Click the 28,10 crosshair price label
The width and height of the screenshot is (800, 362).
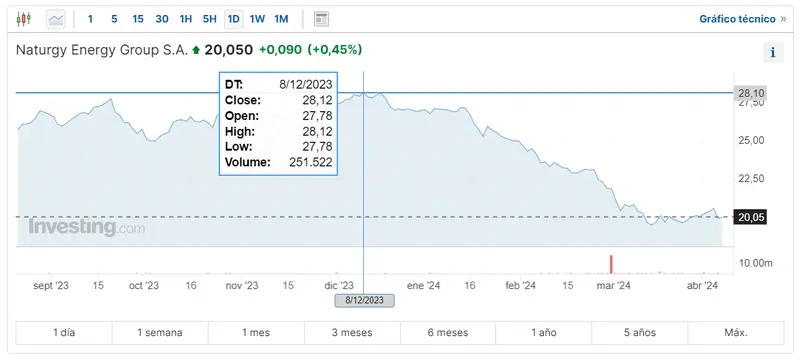750,93
